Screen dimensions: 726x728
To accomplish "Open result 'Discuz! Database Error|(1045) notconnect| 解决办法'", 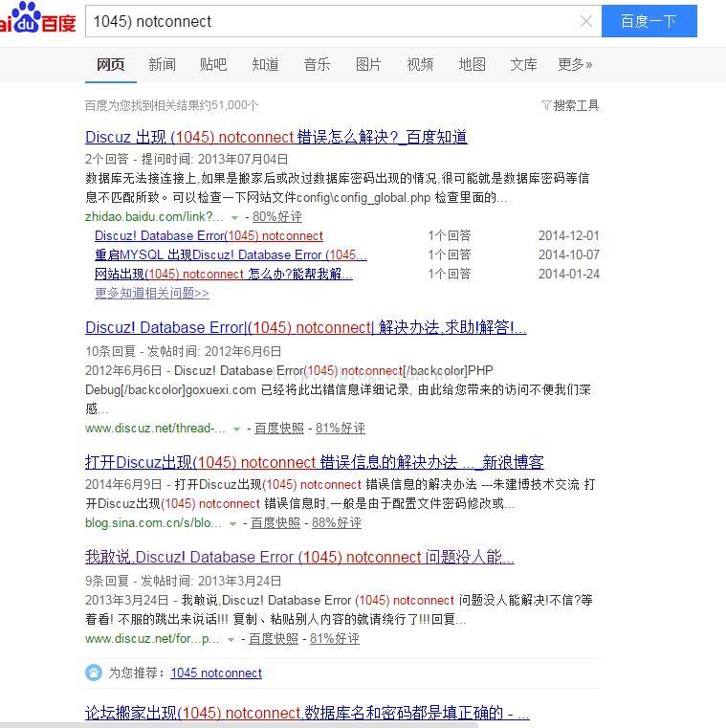I will coord(306,327).
